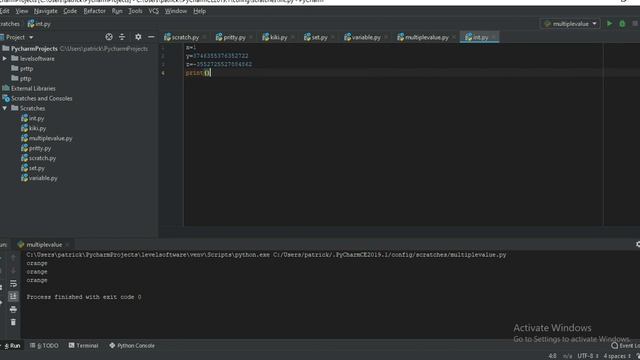Switch to scratch.py editor tab
This screenshot has height=360, width=640.
184,37
